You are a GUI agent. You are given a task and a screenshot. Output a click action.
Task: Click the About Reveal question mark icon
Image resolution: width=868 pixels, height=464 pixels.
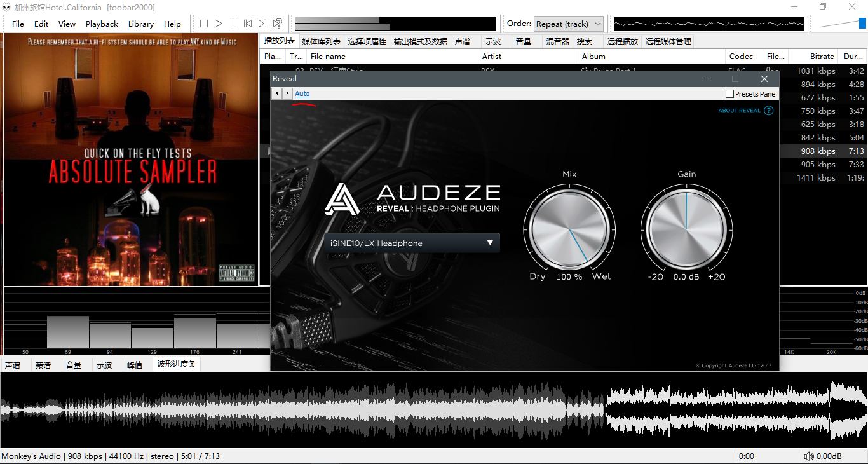click(x=769, y=111)
